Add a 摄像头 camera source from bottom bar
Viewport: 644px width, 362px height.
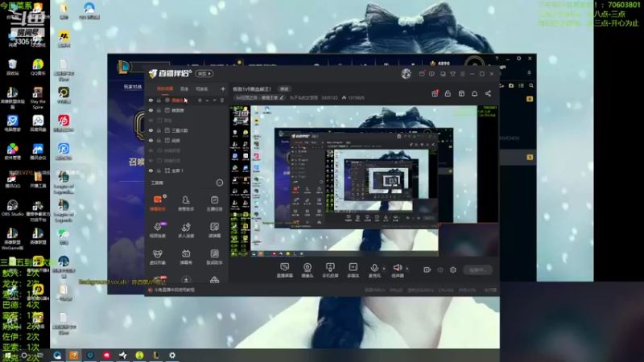pyautogui.click(x=308, y=270)
